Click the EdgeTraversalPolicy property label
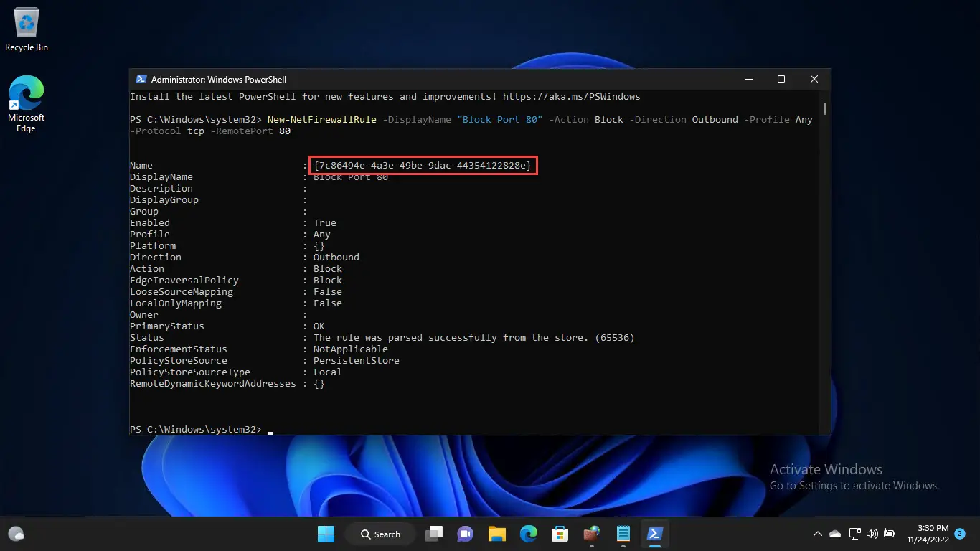This screenshot has width=980, height=551. coord(184,280)
